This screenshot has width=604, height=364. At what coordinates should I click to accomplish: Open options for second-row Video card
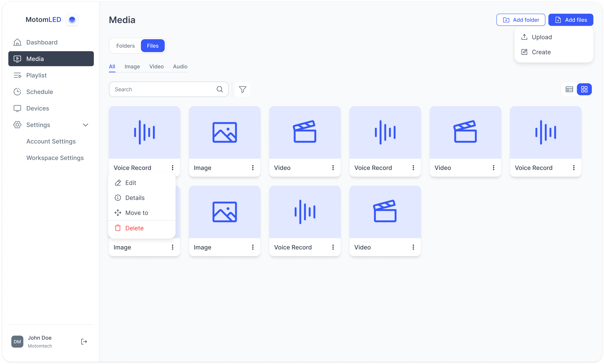click(x=413, y=247)
